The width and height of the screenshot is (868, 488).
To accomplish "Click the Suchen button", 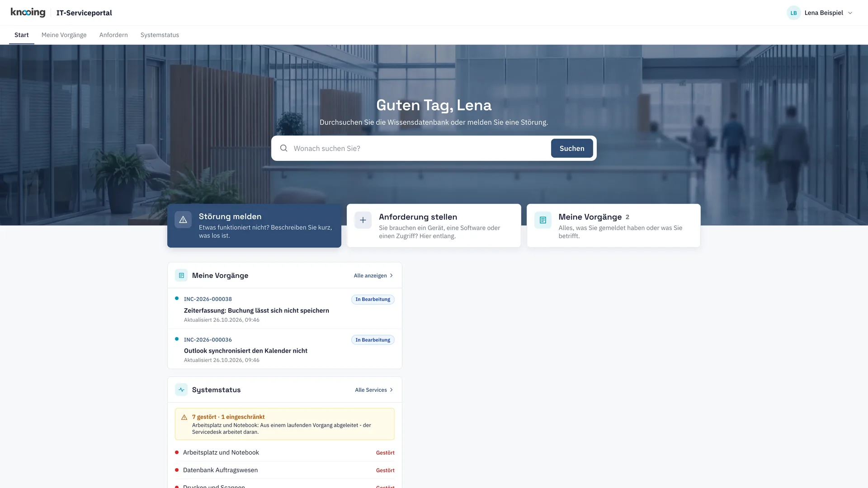I will [x=572, y=148].
